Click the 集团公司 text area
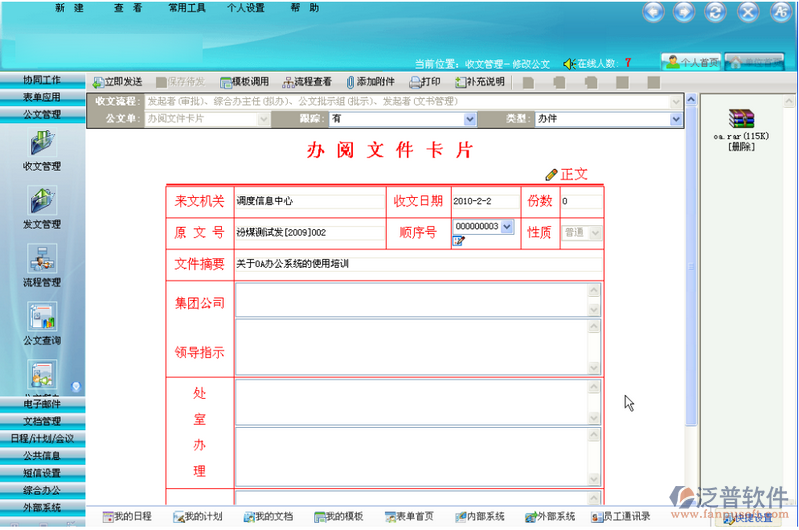The width and height of the screenshot is (799, 530). coord(417,300)
